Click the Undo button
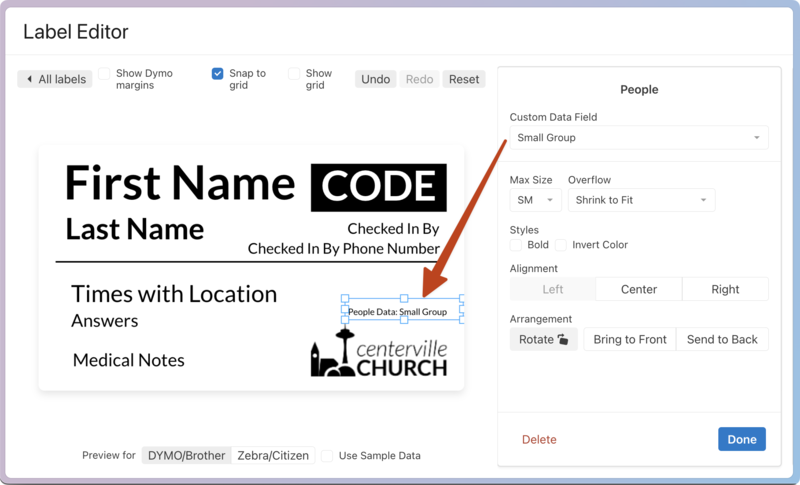800x485 pixels. 376,79
